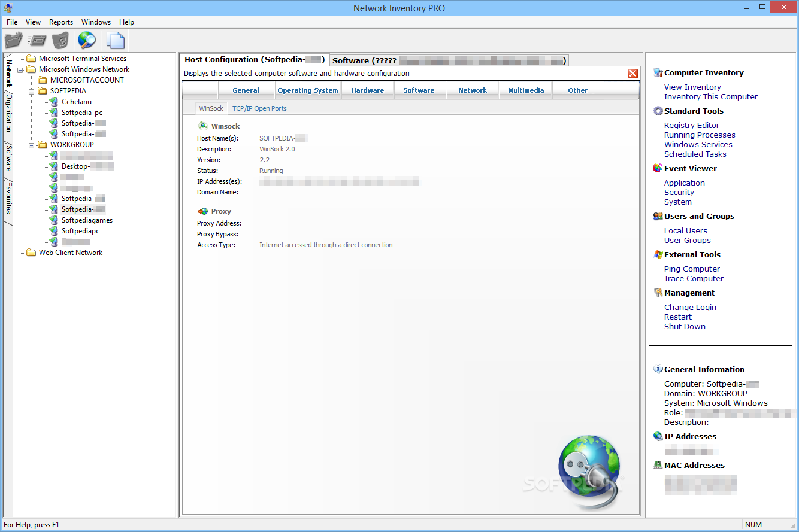Click the Shut Down link
The height and width of the screenshot is (532, 799).
(685, 326)
